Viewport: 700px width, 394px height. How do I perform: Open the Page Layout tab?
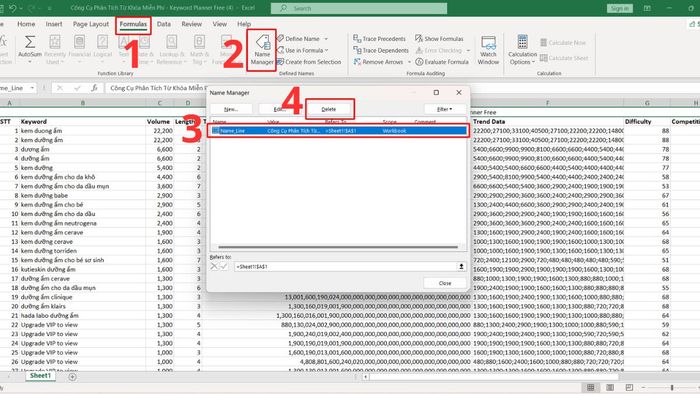[91, 24]
